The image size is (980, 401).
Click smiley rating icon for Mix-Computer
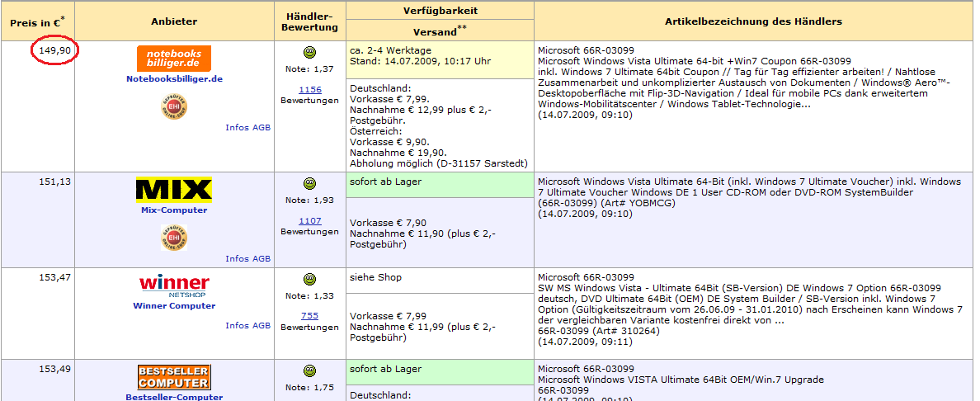(x=310, y=184)
